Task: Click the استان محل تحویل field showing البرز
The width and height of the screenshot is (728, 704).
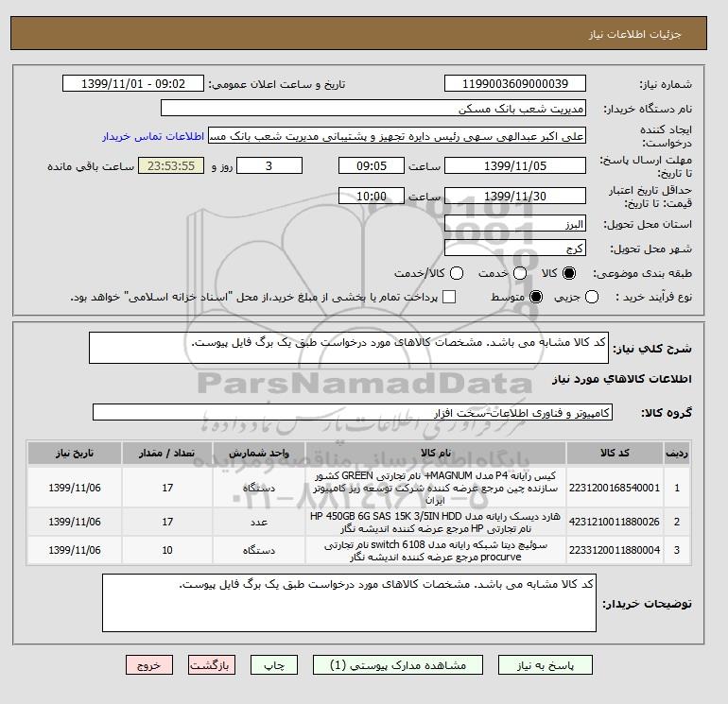Action: [x=516, y=225]
